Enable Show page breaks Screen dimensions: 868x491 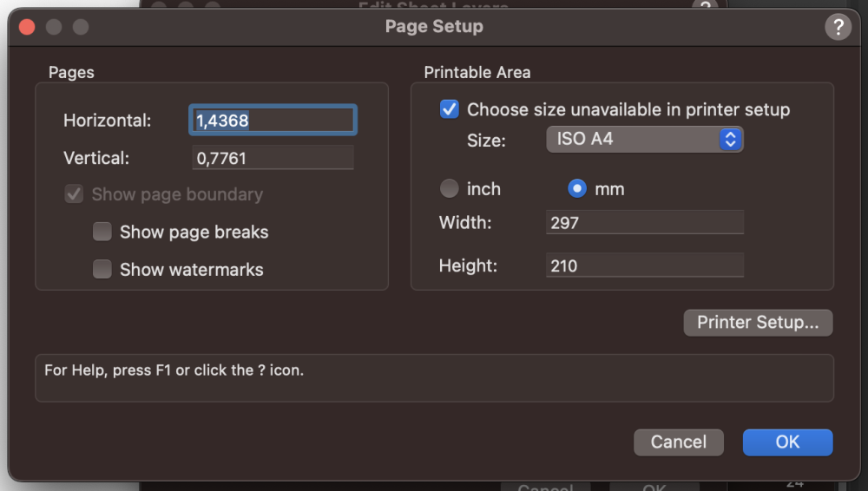point(102,232)
